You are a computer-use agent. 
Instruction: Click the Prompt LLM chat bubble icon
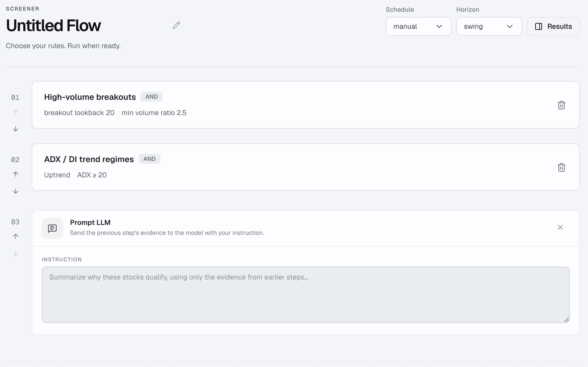coord(52,228)
